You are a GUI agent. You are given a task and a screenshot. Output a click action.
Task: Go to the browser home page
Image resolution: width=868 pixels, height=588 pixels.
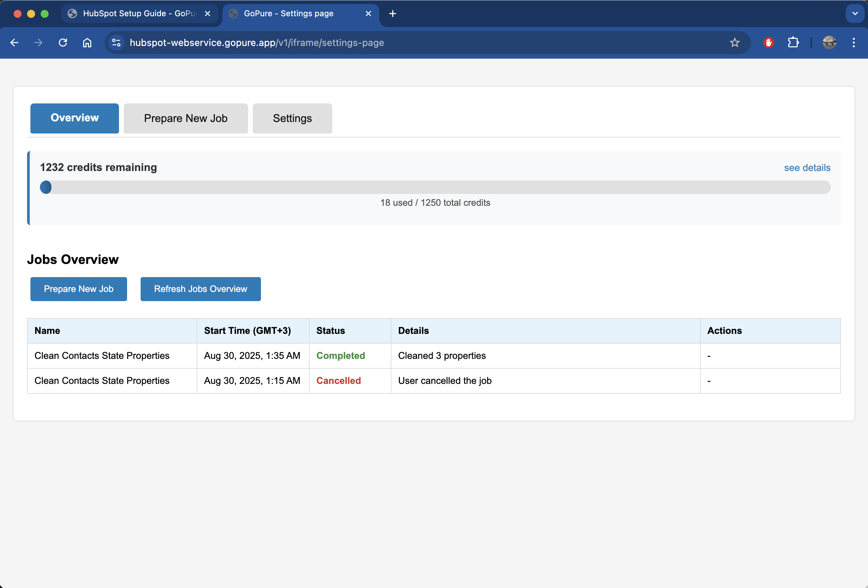point(87,43)
